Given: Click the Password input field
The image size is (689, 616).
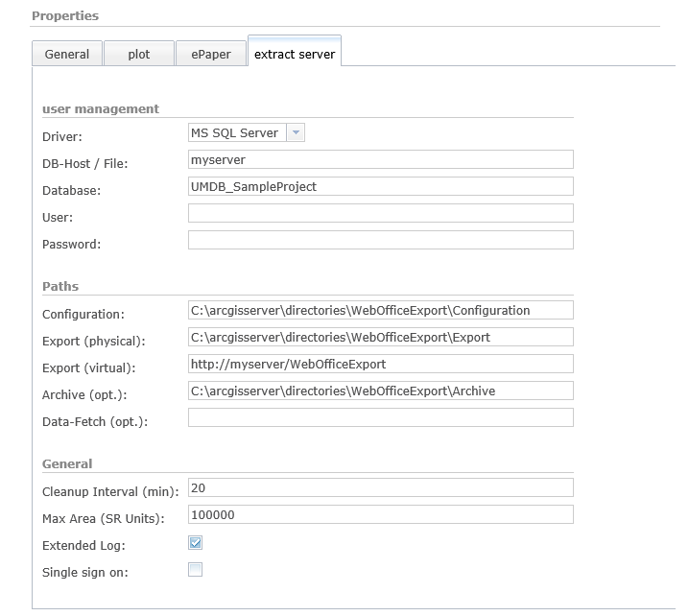Looking at the screenshot, I should coord(380,240).
